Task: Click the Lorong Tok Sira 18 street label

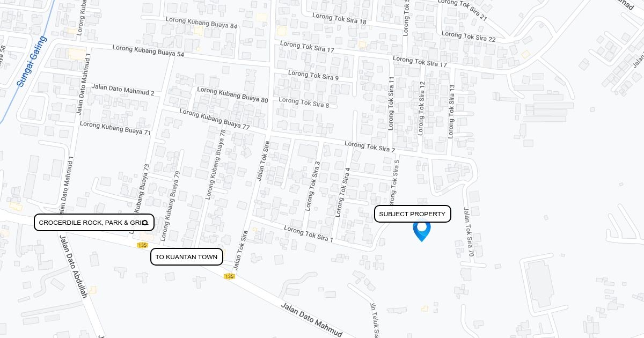Action: (x=340, y=18)
